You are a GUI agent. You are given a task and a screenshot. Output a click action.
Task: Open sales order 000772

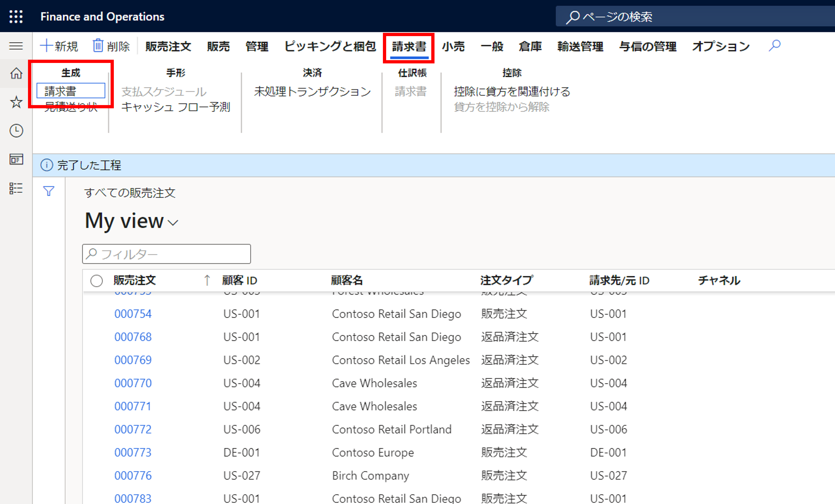133,429
